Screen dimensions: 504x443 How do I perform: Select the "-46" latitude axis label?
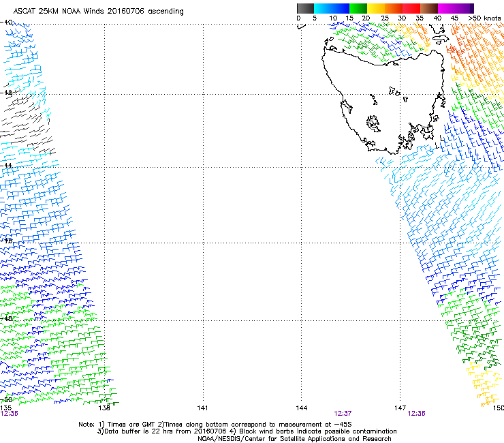pyautogui.click(x=6, y=241)
